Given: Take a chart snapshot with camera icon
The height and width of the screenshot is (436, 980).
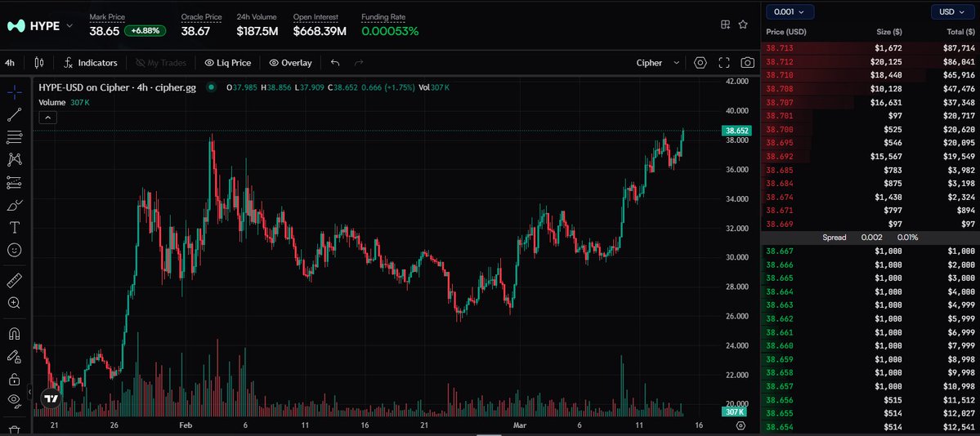Looking at the screenshot, I should pos(747,63).
